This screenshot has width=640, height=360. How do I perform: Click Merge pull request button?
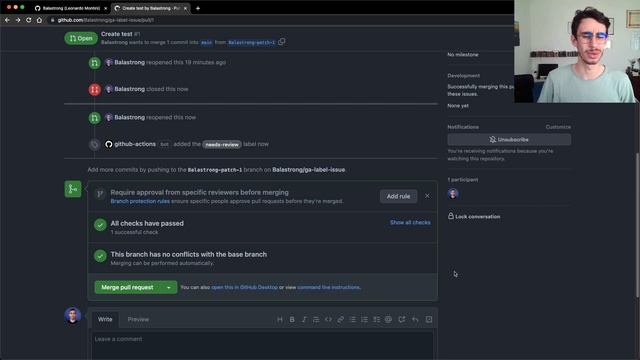click(128, 287)
